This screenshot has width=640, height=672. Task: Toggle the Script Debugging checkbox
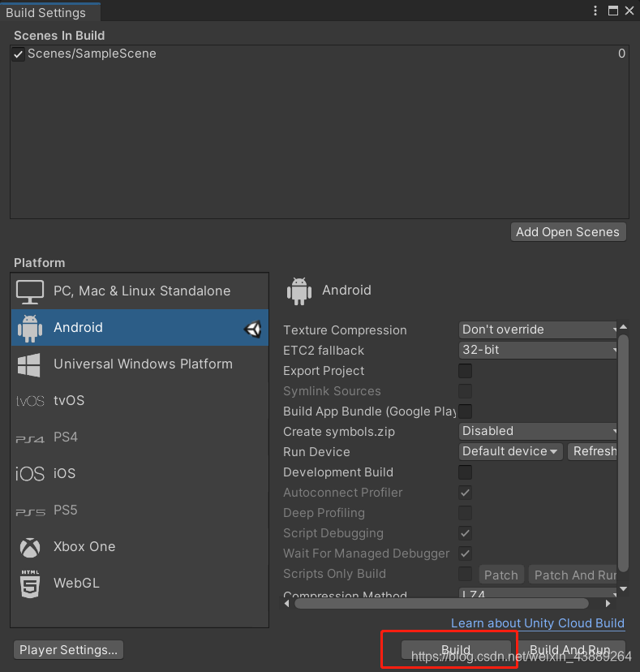coord(466,533)
